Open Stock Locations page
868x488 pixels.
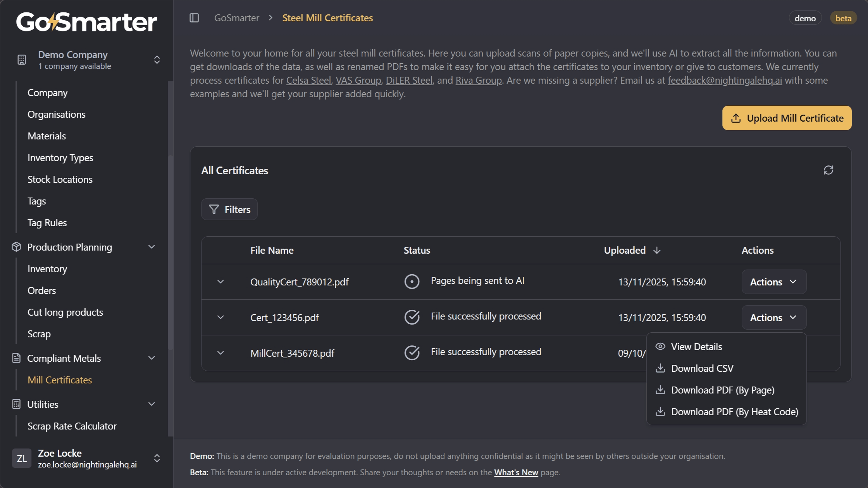coord(60,179)
